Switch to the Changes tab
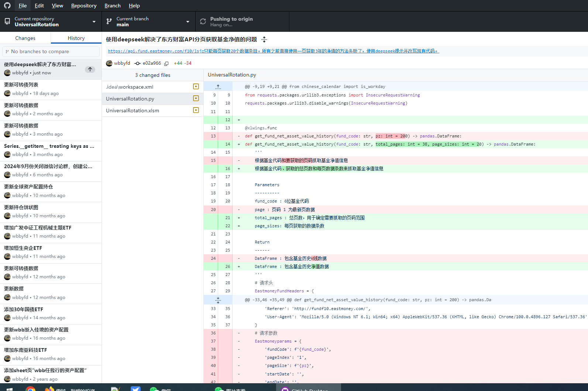This screenshot has width=588, height=391. pos(25,38)
